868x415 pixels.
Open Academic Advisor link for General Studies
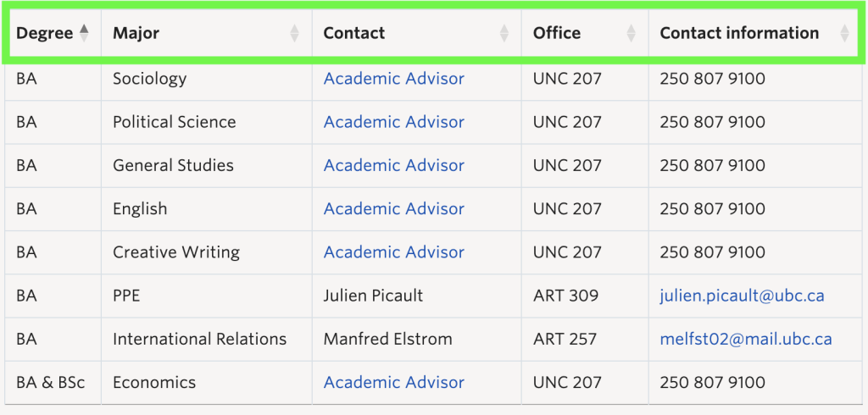coord(393,165)
